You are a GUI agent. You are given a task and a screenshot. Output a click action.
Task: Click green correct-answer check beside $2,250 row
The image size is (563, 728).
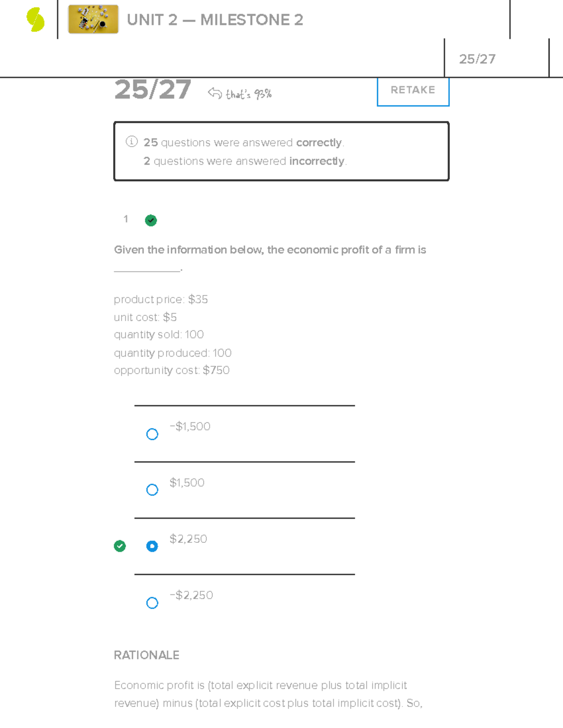pos(120,546)
